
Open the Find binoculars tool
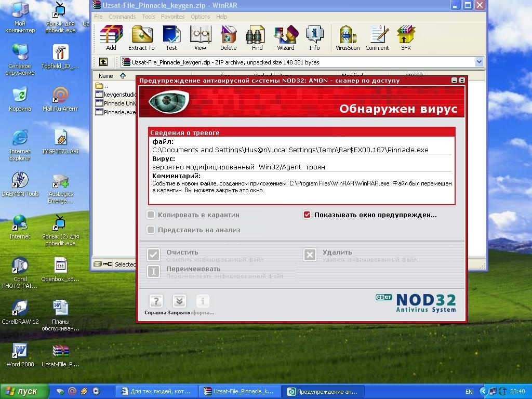pyautogui.click(x=257, y=37)
